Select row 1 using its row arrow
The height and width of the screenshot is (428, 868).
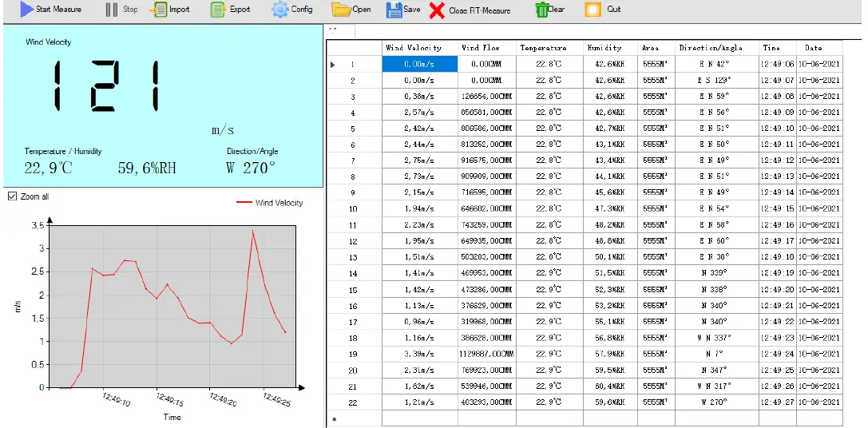(x=333, y=65)
